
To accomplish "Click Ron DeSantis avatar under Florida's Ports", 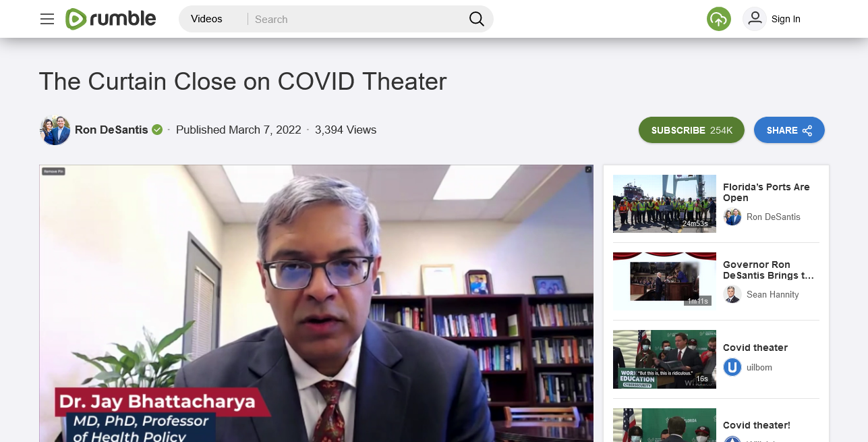I will click(732, 217).
